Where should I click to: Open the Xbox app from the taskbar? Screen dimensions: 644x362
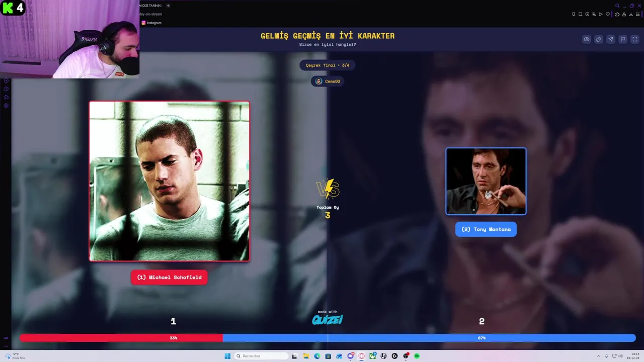point(372,356)
